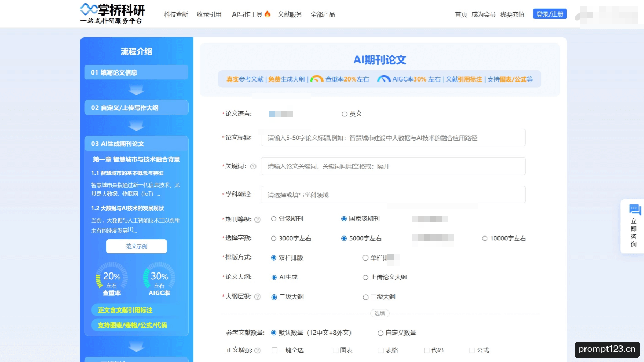Open help icon next to 关键词
Screen dimensions: 644x362
253,166
